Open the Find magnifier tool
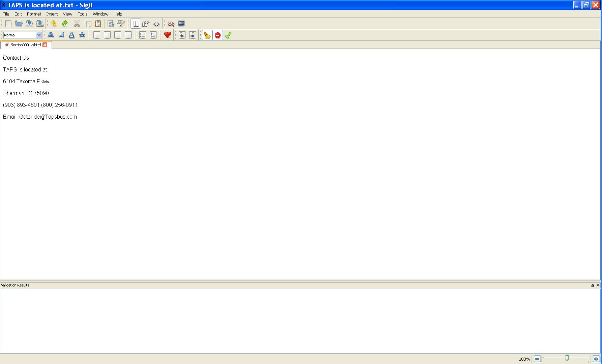 point(111,24)
